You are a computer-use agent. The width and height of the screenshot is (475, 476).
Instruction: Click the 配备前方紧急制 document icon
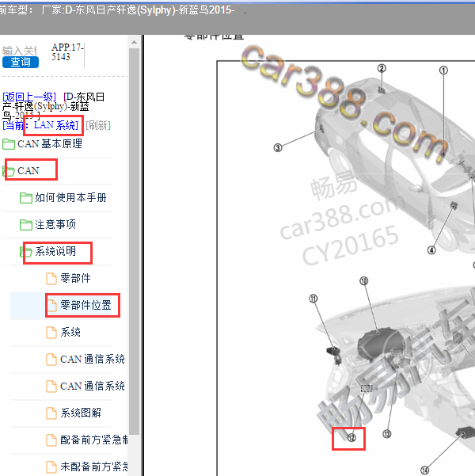click(x=51, y=440)
